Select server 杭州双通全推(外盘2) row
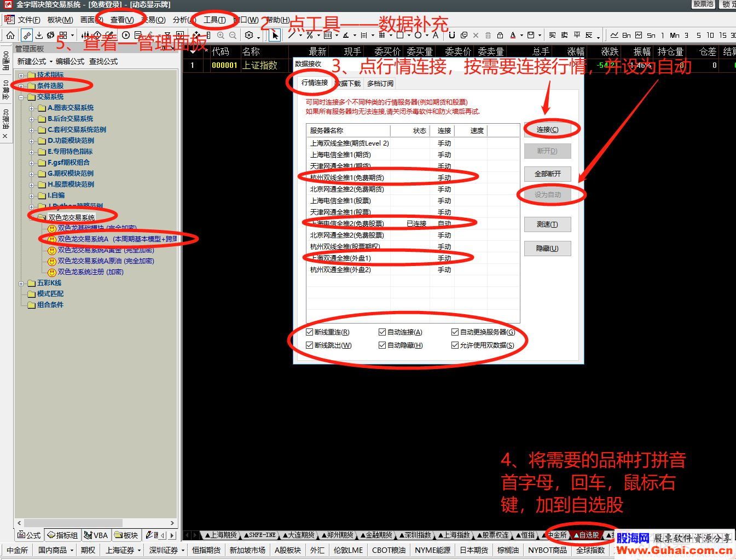This screenshot has width=736, height=560. pyautogui.click(x=413, y=269)
